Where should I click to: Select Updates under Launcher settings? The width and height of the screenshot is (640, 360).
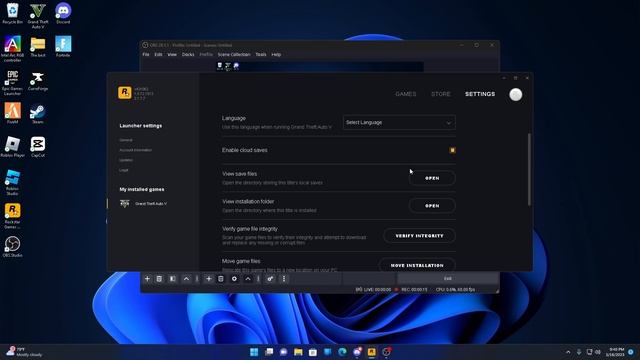[x=126, y=160]
